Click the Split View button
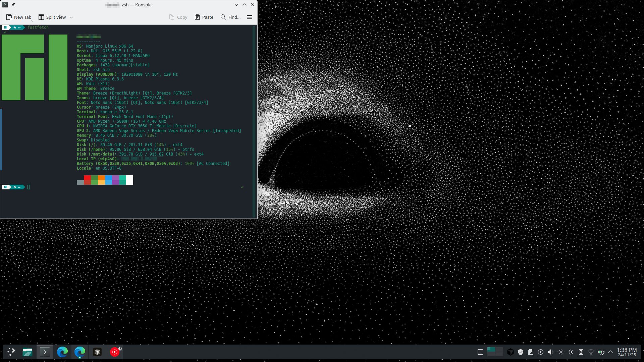This screenshot has width=644, height=362. click(52, 17)
